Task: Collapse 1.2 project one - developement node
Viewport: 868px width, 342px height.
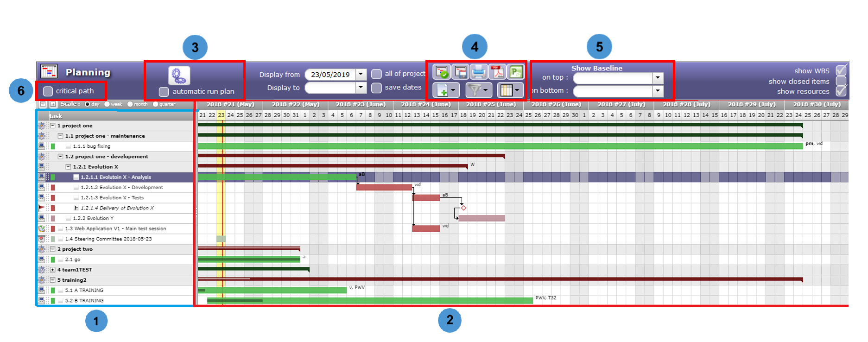Action: click(60, 156)
